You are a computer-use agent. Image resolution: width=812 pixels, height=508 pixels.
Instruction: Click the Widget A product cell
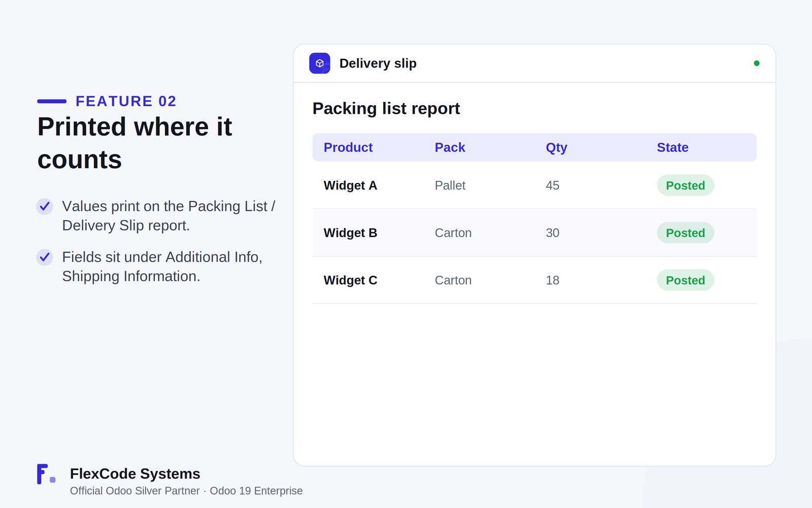pyautogui.click(x=351, y=185)
